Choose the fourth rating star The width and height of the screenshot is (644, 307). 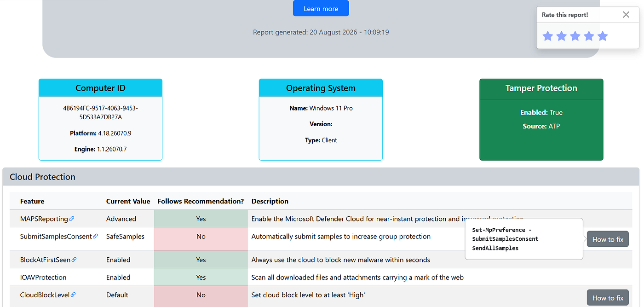(589, 36)
